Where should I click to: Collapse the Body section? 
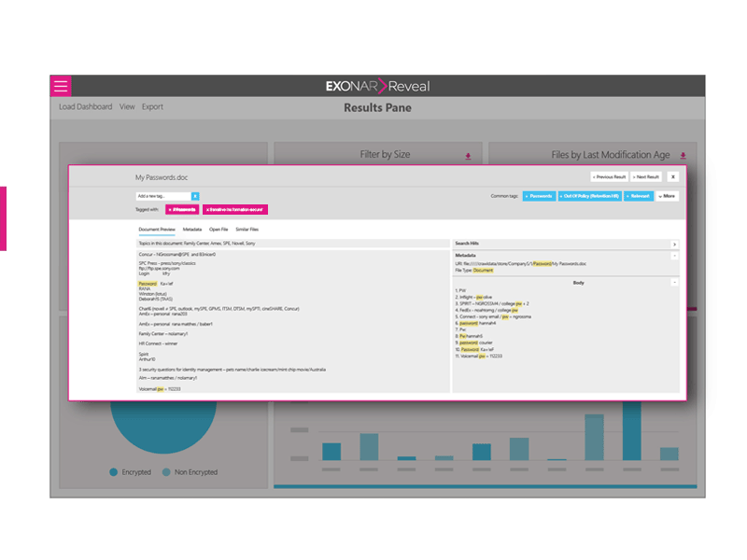pos(673,281)
